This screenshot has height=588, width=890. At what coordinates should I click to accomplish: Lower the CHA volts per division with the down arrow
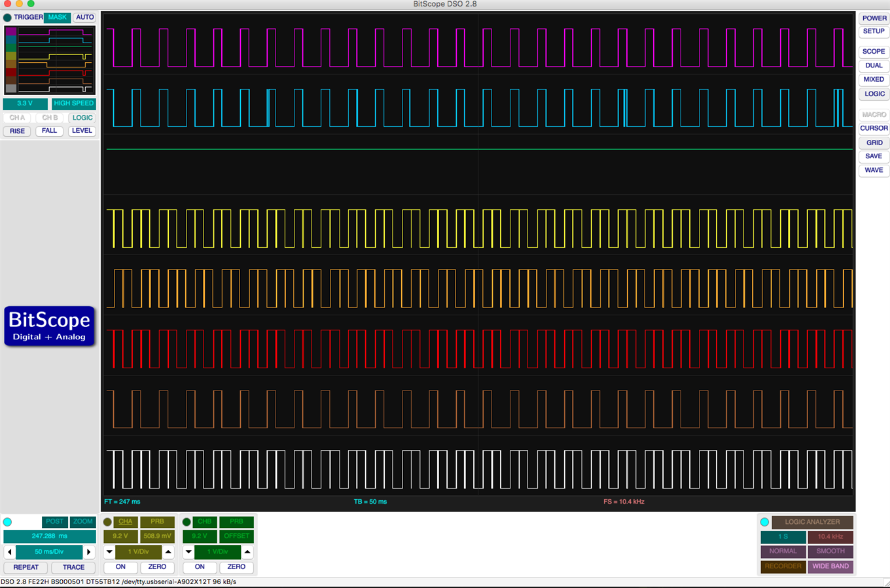point(109,552)
